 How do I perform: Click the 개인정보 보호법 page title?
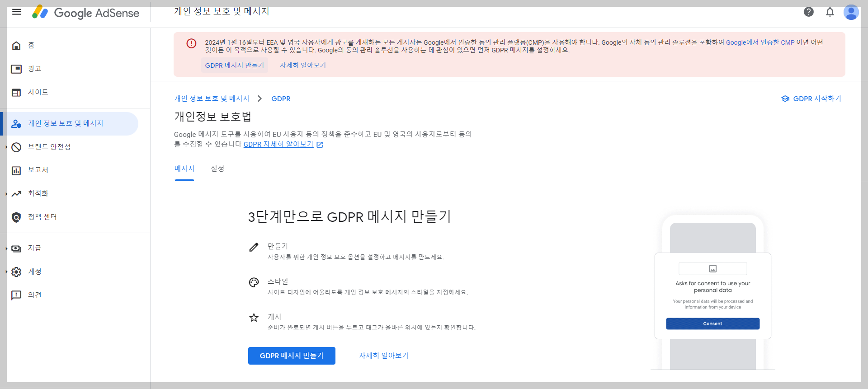tap(212, 117)
